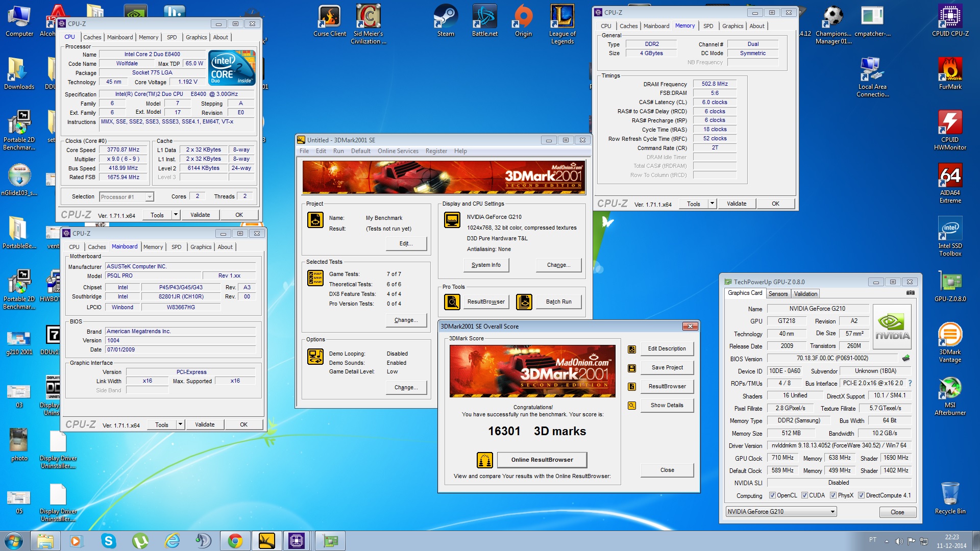Select the CPUID HWMonitor desktop icon
This screenshot has width=980, height=551.
pyautogui.click(x=950, y=130)
